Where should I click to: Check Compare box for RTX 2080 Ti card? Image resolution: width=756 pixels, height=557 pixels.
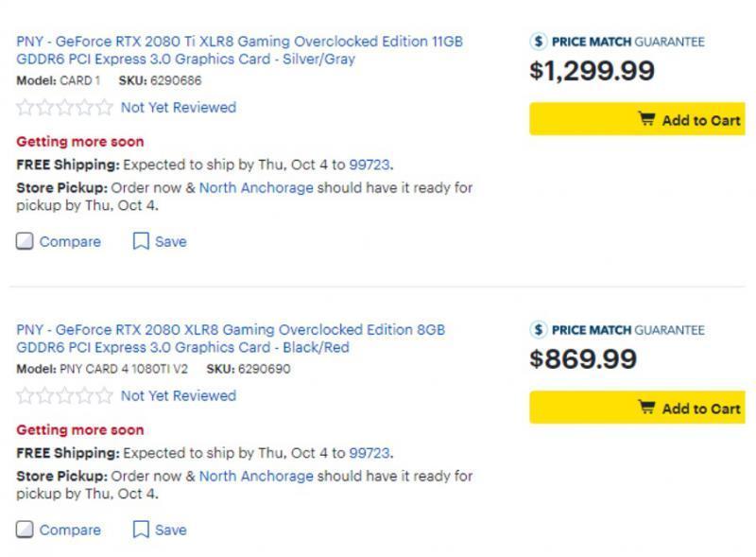(x=26, y=241)
